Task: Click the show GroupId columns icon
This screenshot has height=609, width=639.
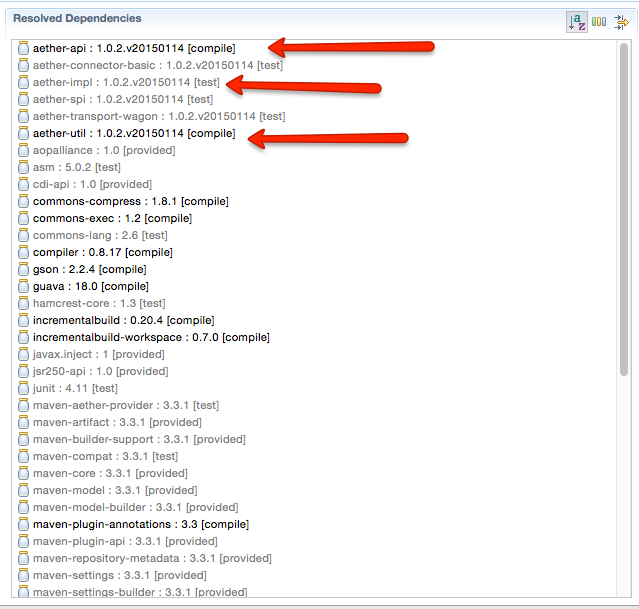Action: tap(599, 22)
